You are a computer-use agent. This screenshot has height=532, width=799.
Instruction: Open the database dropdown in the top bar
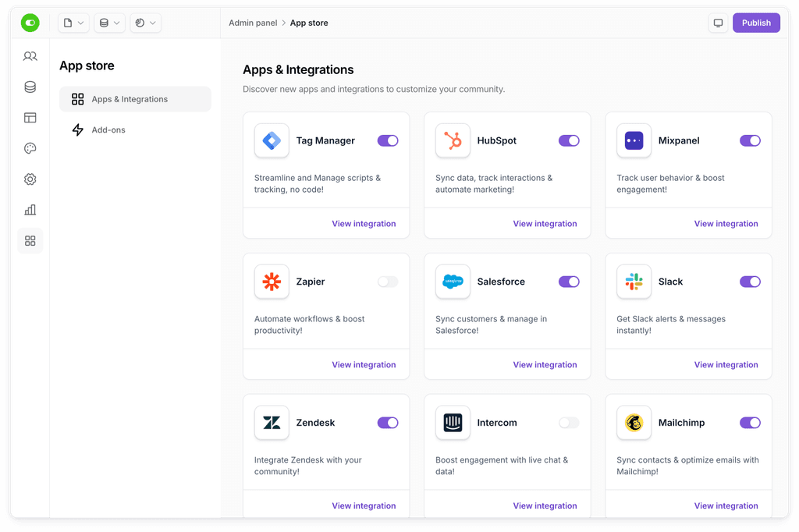click(110, 23)
